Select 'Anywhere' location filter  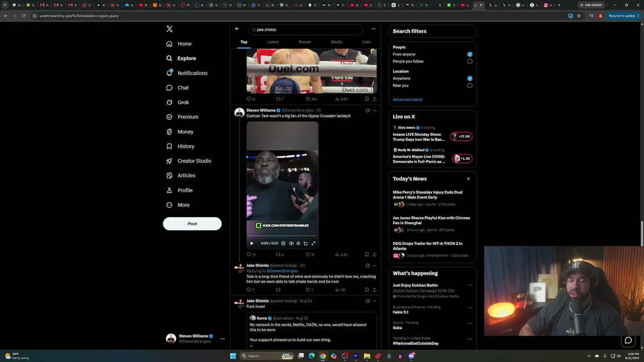[470, 78]
